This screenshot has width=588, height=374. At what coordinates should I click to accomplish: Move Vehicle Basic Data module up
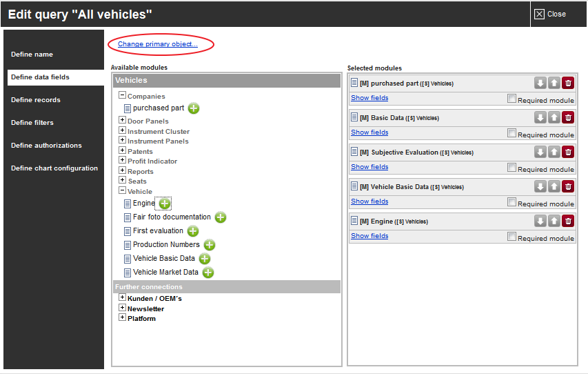(554, 186)
